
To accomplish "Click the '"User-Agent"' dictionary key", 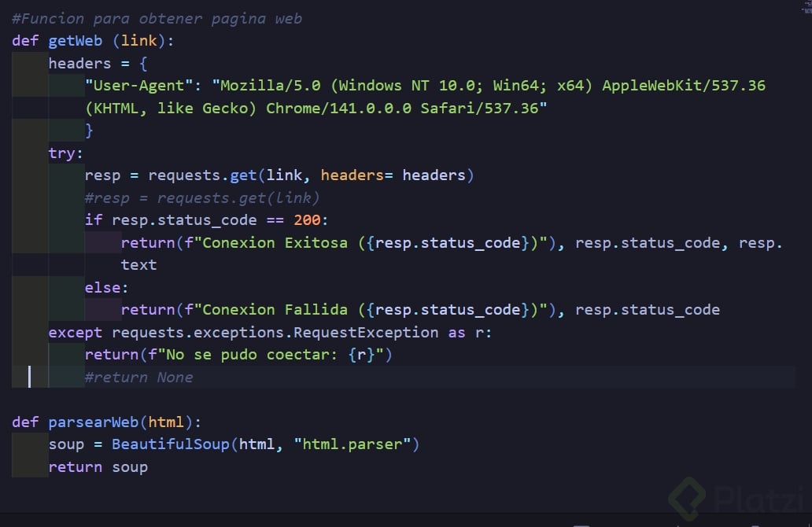I will click(139, 86).
